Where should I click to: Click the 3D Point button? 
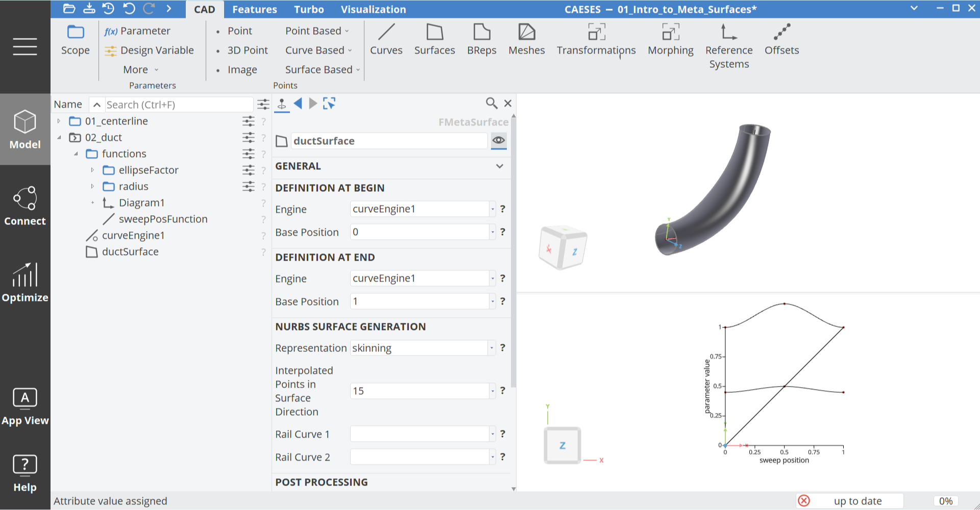(248, 50)
